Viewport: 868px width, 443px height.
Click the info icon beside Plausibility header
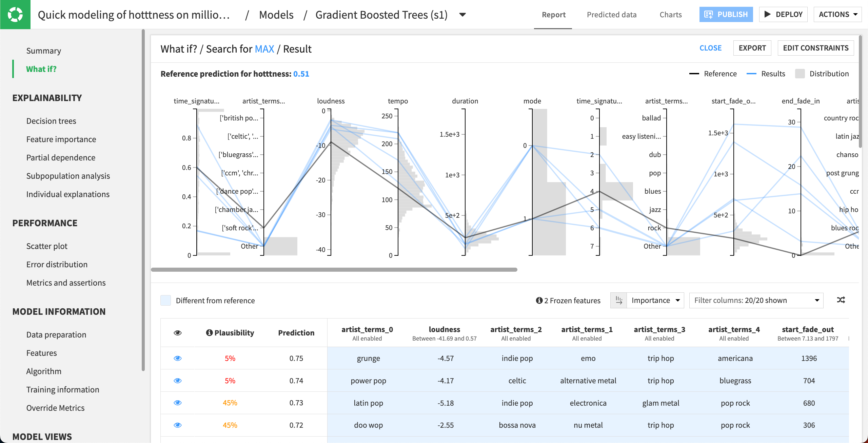click(209, 333)
